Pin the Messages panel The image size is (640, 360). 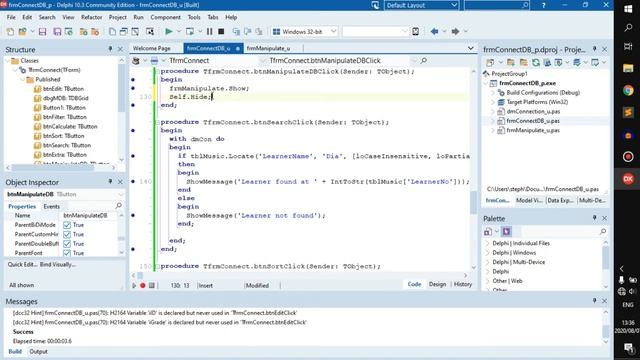[594, 300]
